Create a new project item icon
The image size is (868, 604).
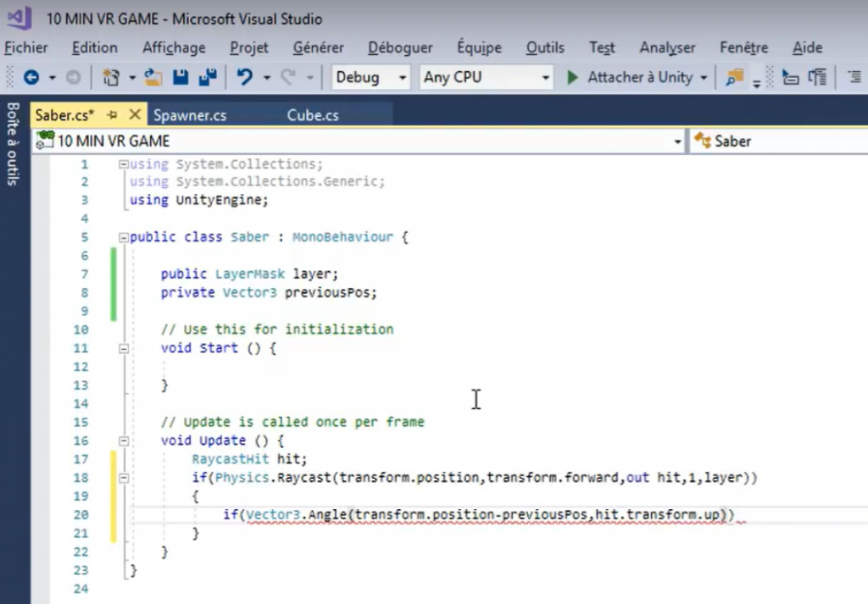pyautogui.click(x=111, y=77)
